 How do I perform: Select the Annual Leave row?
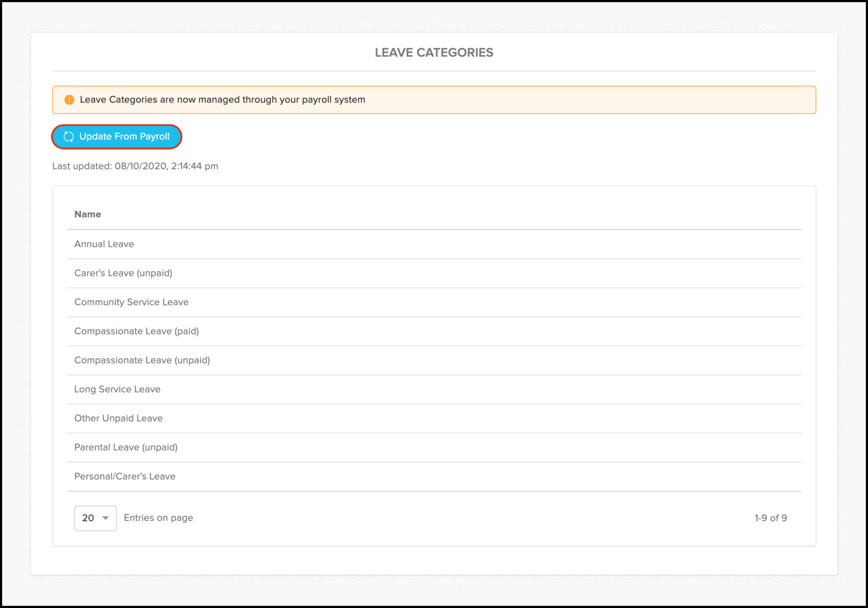coord(104,244)
